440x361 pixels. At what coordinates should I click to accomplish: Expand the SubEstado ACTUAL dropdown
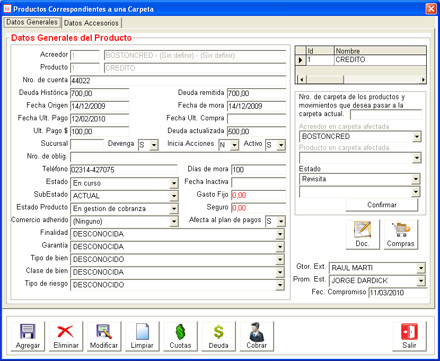174,196
